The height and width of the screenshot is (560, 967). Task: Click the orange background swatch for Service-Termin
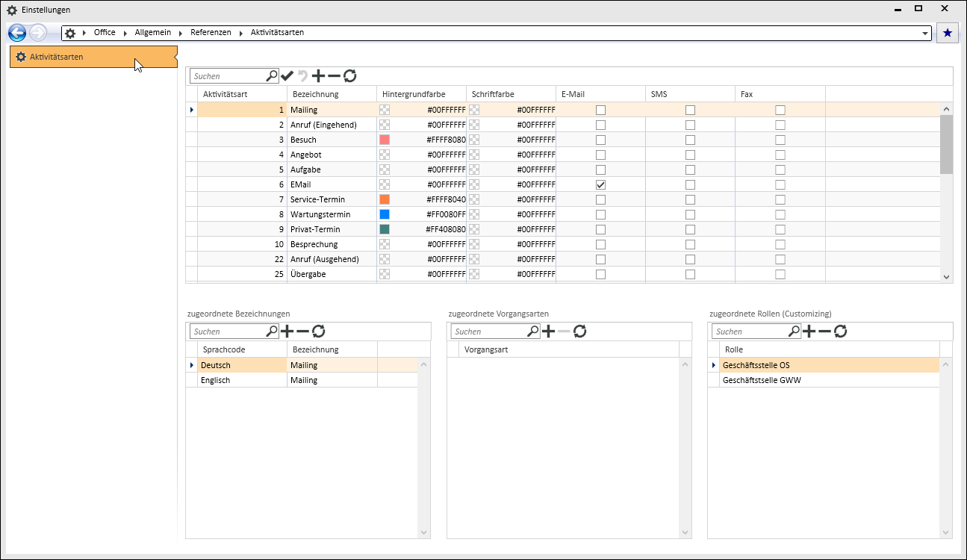(385, 199)
